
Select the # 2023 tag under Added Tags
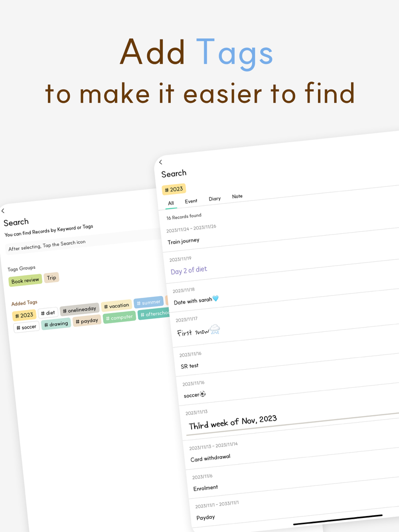coord(24,315)
